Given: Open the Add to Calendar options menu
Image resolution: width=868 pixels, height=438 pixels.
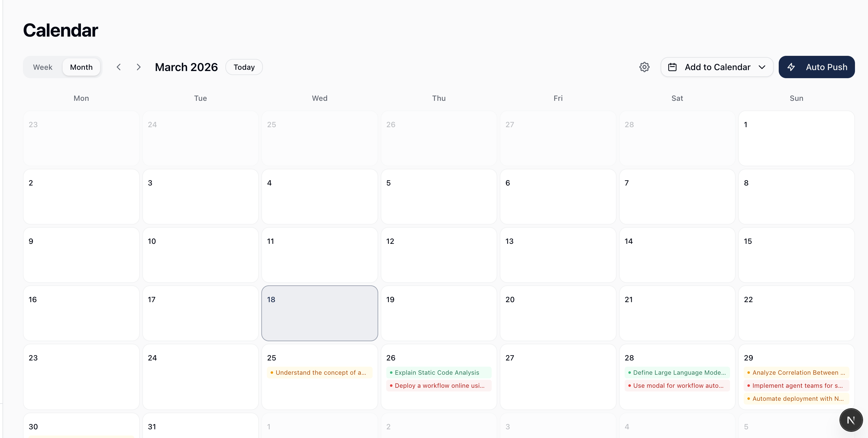Looking at the screenshot, I should 717,67.
